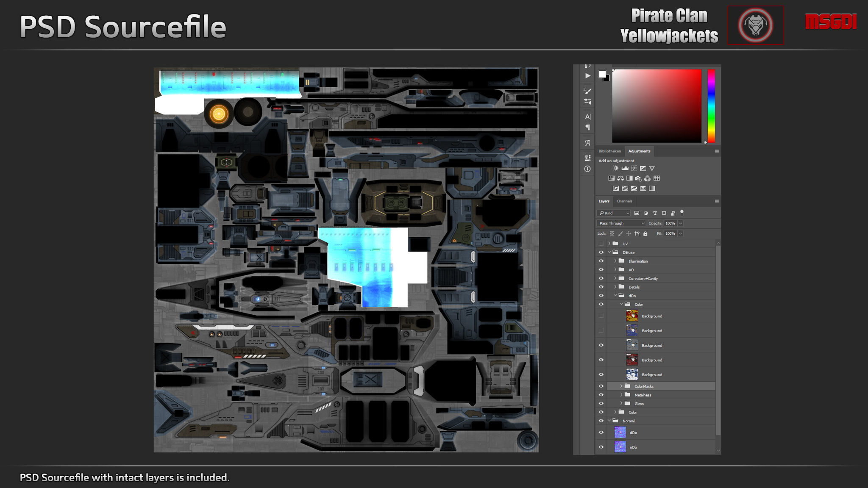868x488 pixels.
Task: Add a Brightness/Contrast adjustment
Action: (x=615, y=168)
